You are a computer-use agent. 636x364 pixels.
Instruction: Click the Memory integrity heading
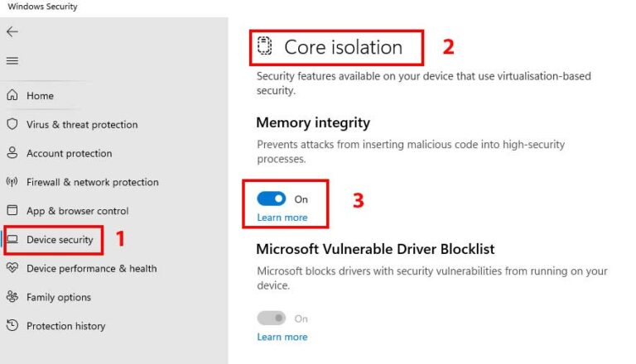click(312, 122)
